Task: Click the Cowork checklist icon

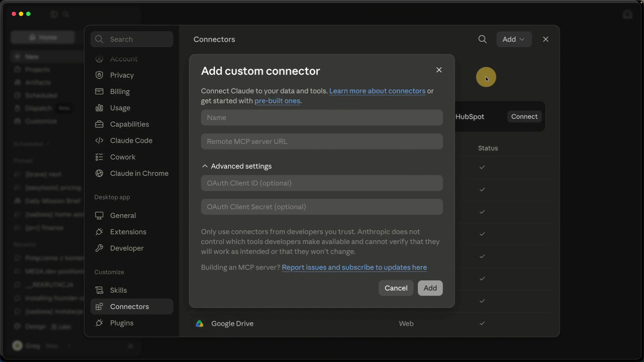Action: [99, 157]
